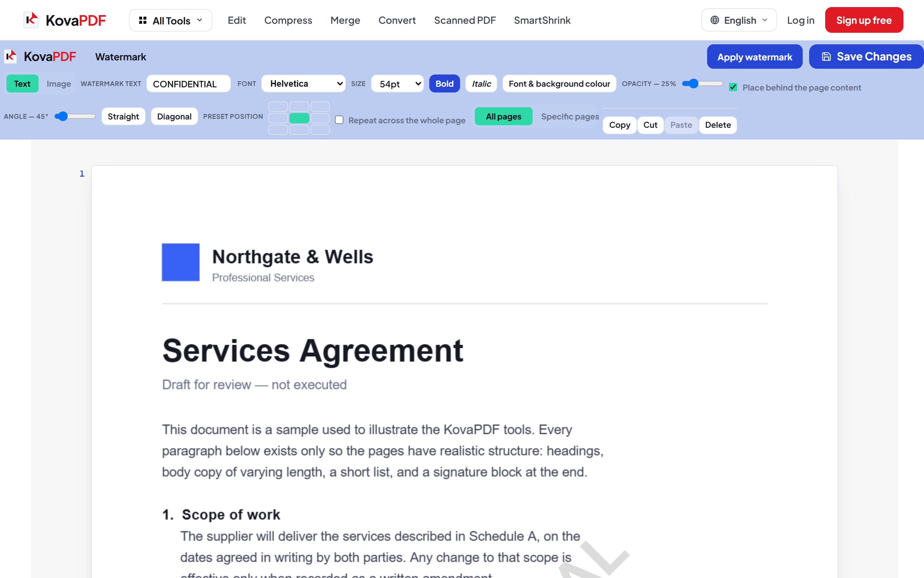Select top-right preset position cell

click(x=320, y=107)
